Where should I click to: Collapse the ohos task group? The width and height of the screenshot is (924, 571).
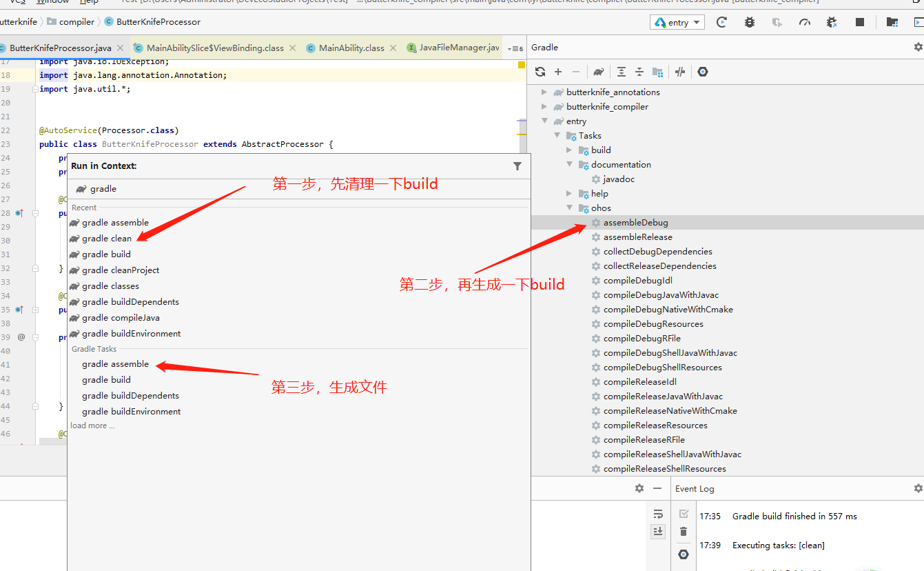tap(569, 208)
